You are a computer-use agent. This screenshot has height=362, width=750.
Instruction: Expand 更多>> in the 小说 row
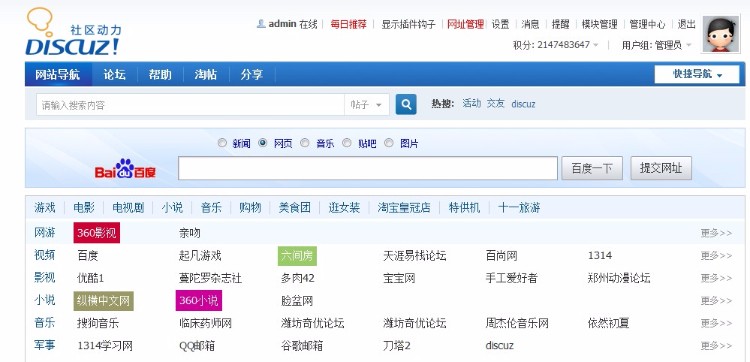tap(717, 301)
